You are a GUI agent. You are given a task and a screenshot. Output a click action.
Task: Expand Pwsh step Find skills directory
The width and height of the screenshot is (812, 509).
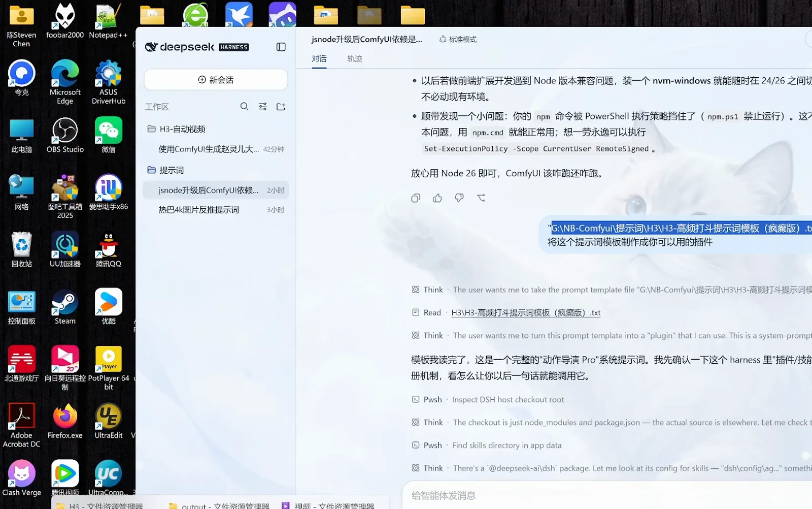(x=487, y=445)
